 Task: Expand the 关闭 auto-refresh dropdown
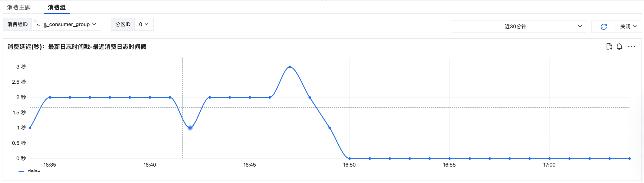(x=628, y=26)
